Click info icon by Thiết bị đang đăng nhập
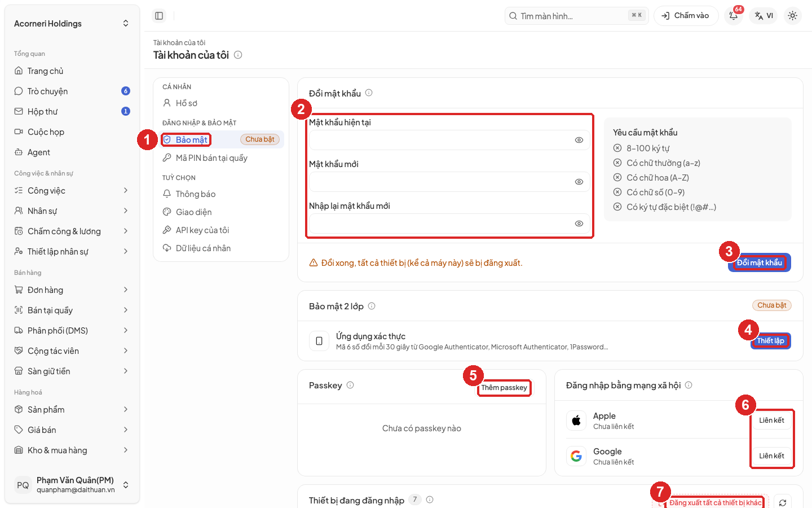Viewport: 812px width, 508px height. pos(430,500)
